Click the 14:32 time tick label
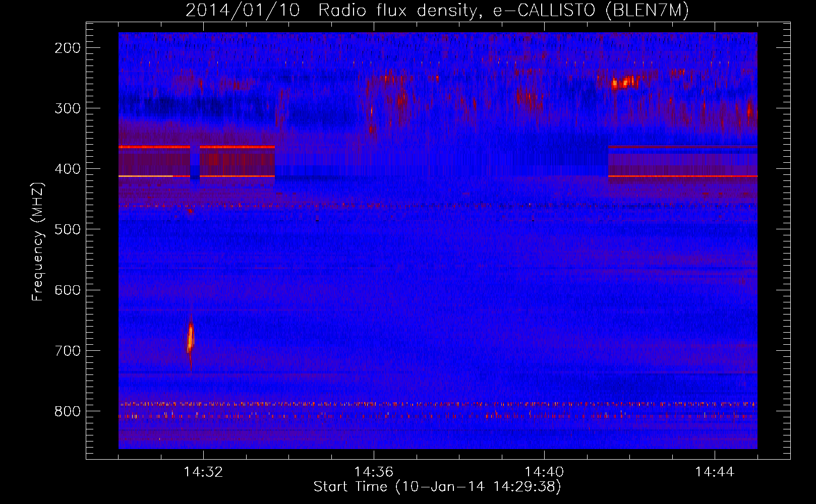This screenshot has width=816, height=504. pyautogui.click(x=203, y=472)
